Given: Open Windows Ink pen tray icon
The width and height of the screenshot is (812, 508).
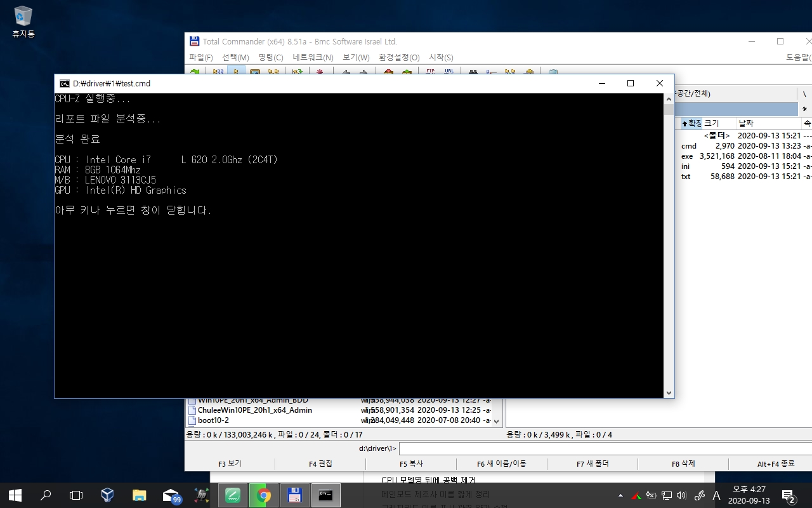Looking at the screenshot, I should pos(700,495).
